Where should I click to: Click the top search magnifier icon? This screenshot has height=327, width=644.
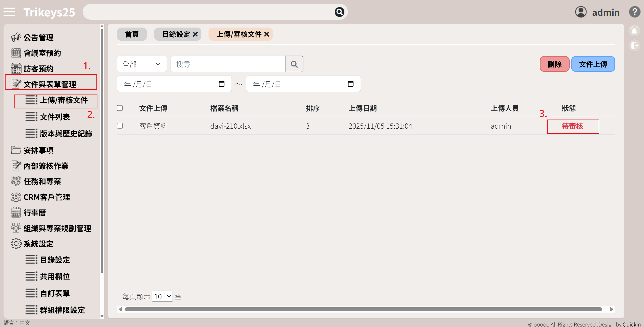[x=339, y=12]
